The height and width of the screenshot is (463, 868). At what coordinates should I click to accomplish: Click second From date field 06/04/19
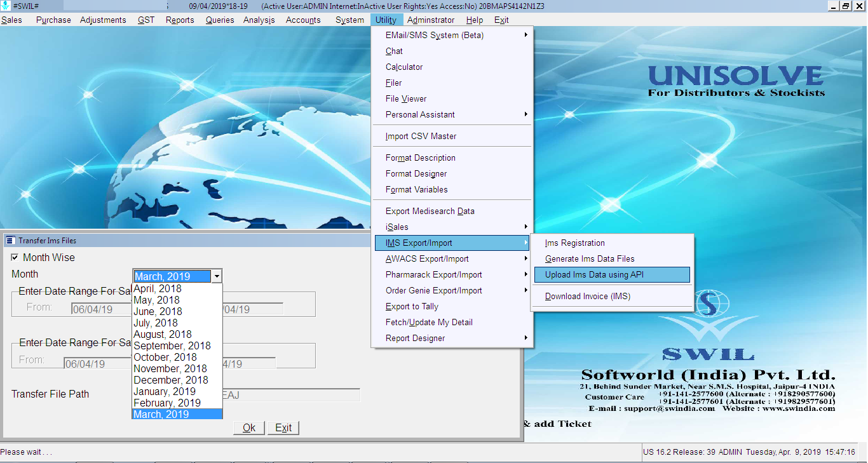tap(97, 363)
